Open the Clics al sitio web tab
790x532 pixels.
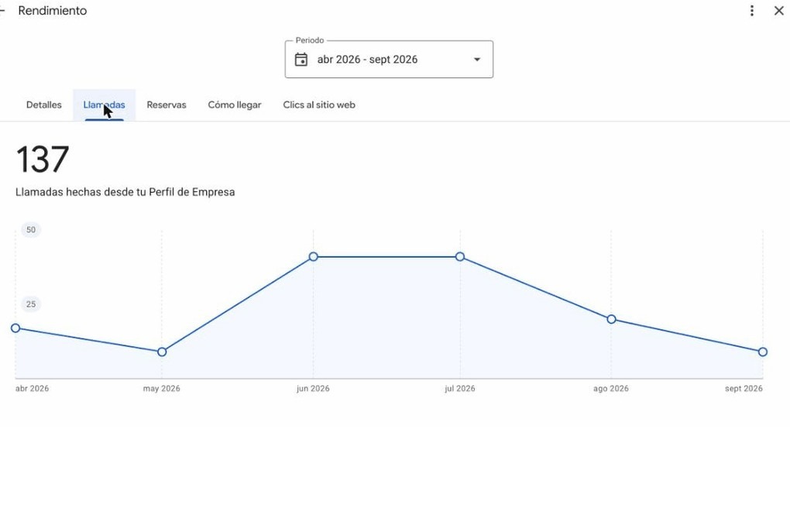(319, 105)
